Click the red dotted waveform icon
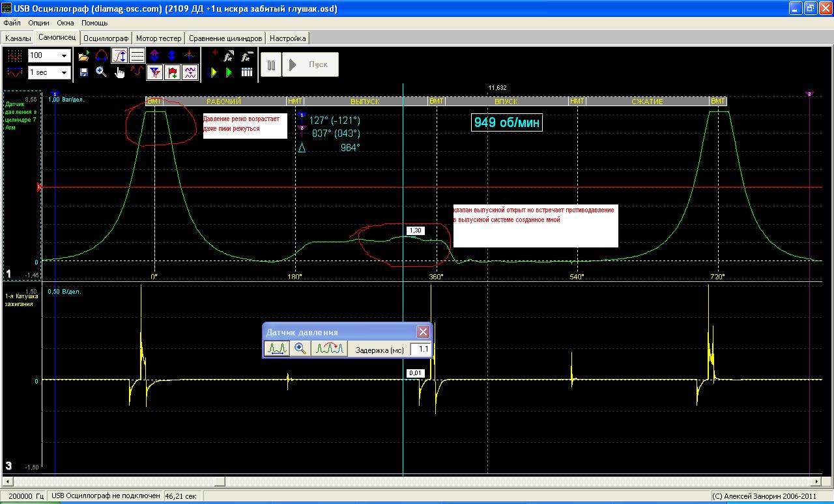Viewport: 834px width, 504px height. (14, 56)
